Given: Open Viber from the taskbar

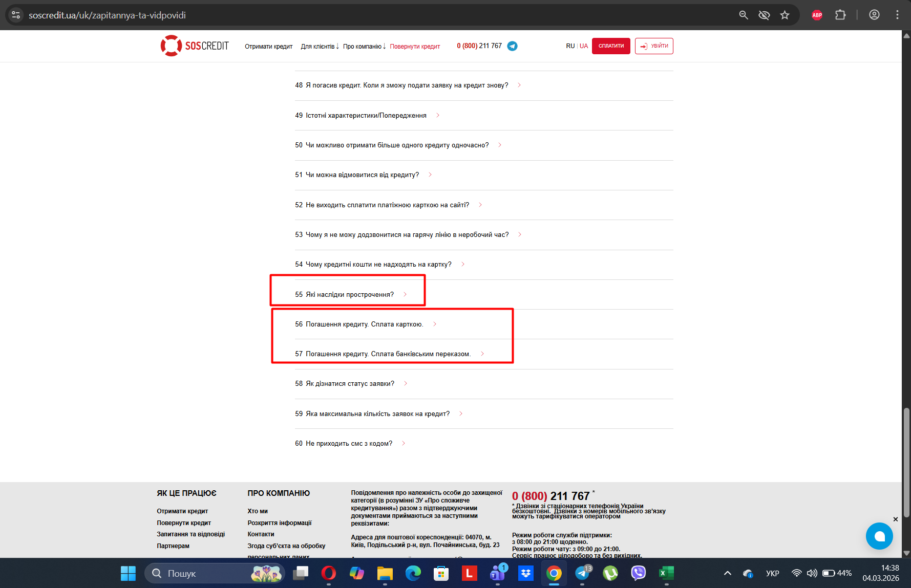Looking at the screenshot, I should [x=639, y=573].
